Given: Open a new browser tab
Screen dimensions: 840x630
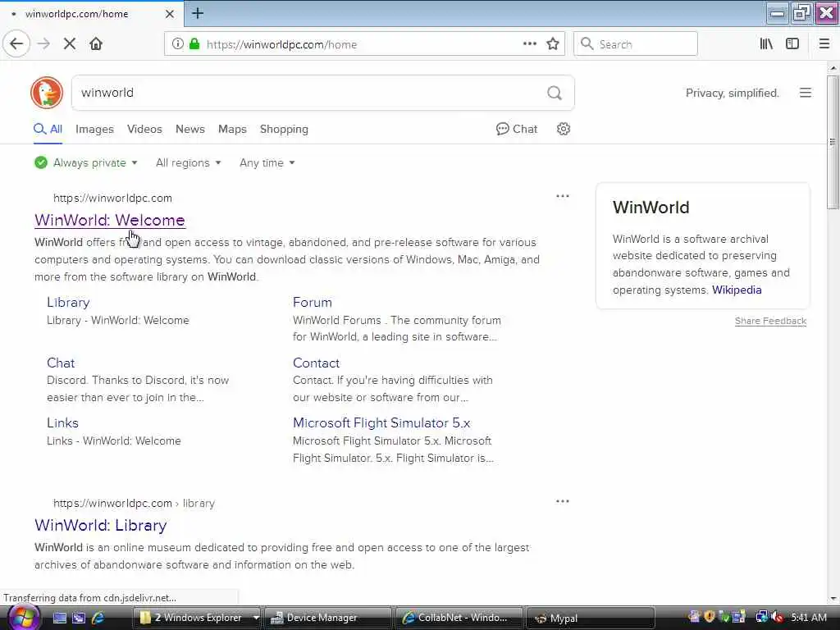Looking at the screenshot, I should click(x=198, y=13).
